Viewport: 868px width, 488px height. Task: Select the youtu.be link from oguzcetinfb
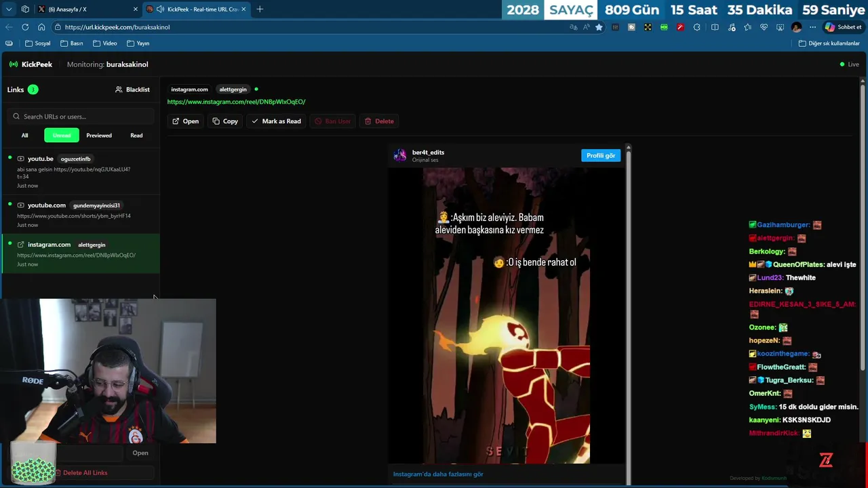[x=80, y=171]
